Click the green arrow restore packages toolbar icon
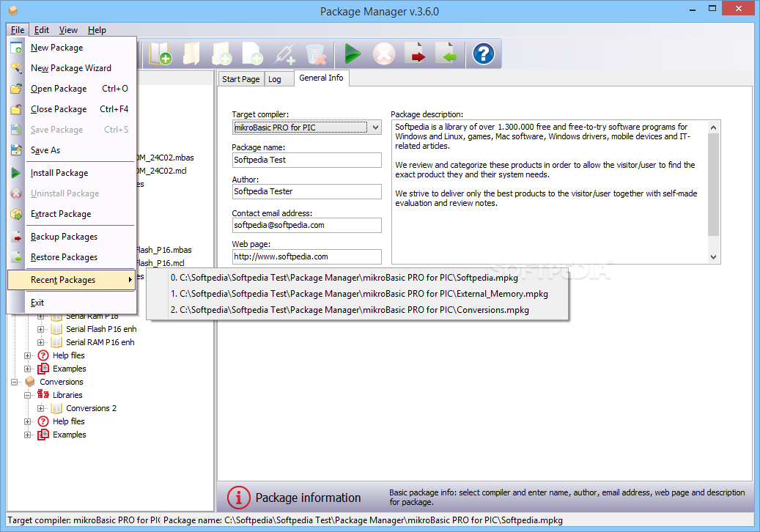This screenshot has height=532, width=760. point(446,53)
